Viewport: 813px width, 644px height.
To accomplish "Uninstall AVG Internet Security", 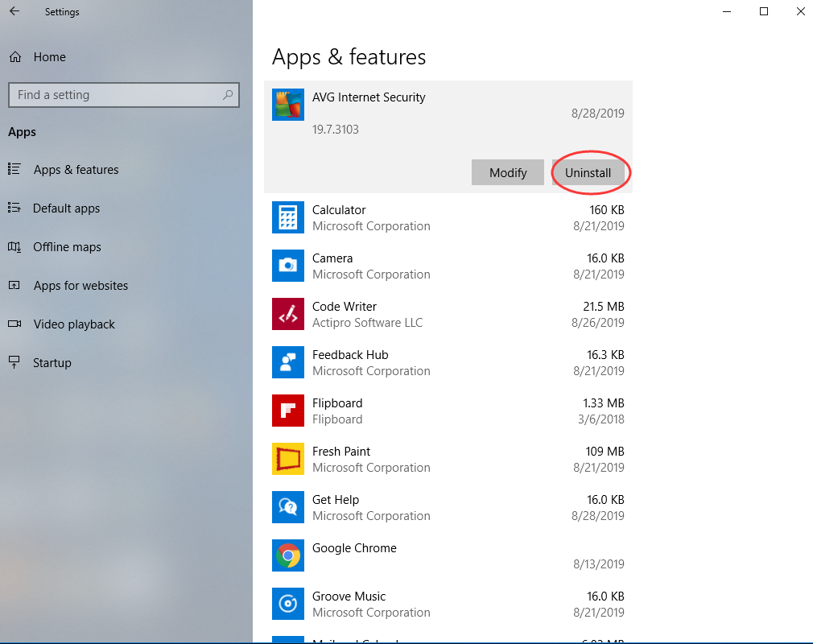I will [x=588, y=172].
